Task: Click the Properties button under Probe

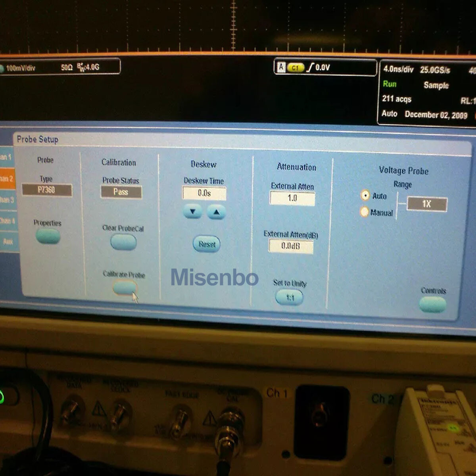Action: (x=48, y=236)
